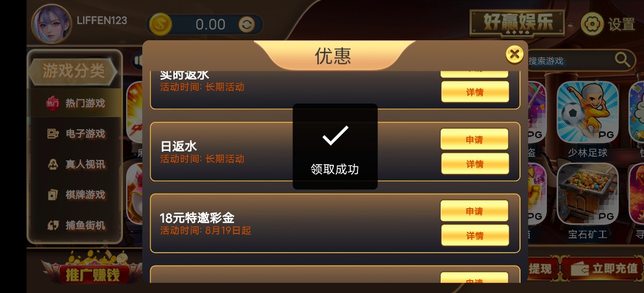Open the player avatar profile

52,24
